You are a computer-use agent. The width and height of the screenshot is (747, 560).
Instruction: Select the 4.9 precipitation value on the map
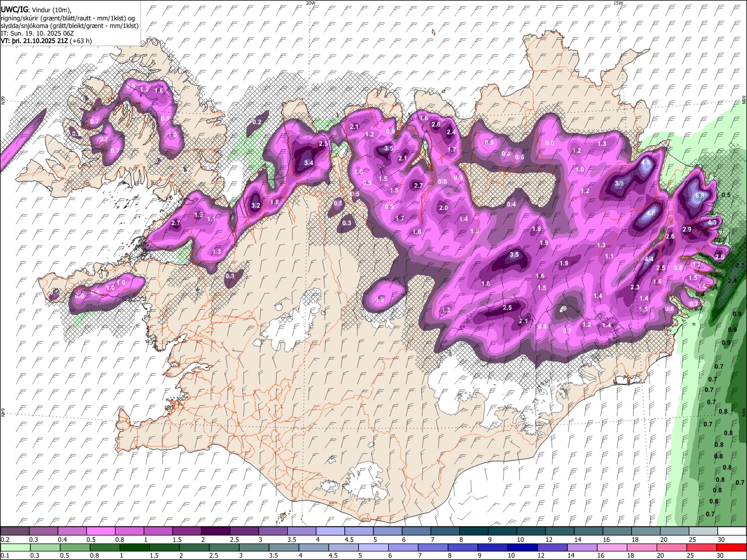[645, 163]
